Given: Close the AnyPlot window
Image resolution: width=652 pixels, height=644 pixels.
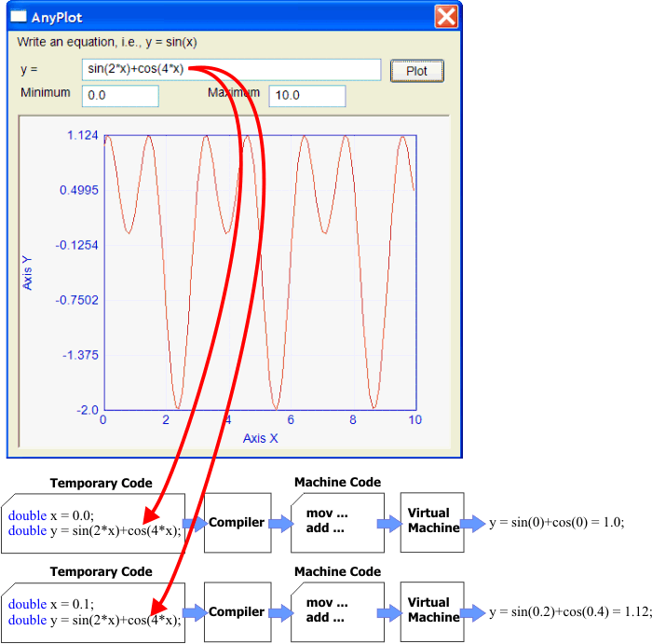Looking at the screenshot, I should (446, 17).
